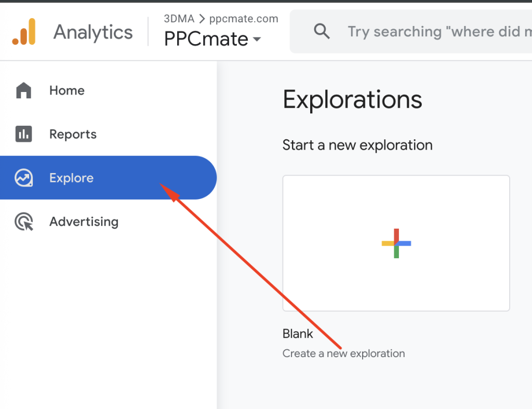Click the Reports bar chart icon
The width and height of the screenshot is (532, 409).
pos(24,134)
